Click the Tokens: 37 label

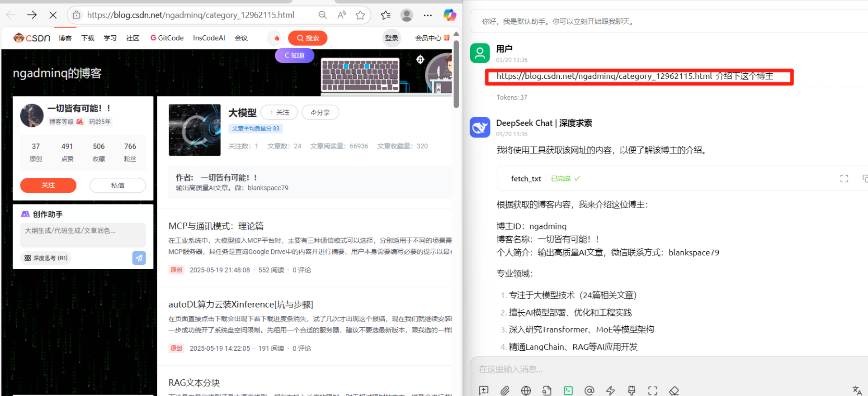click(512, 97)
